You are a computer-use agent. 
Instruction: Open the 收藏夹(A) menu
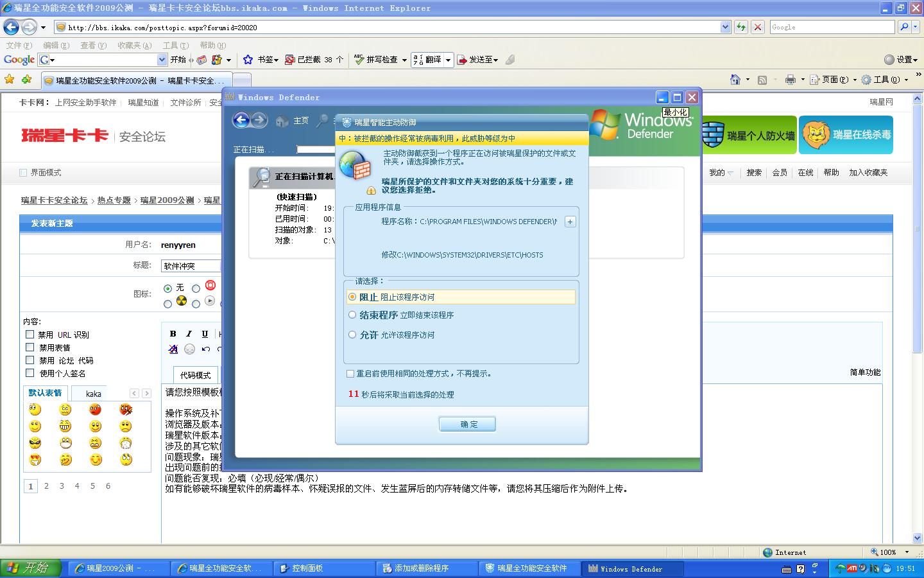coord(134,45)
